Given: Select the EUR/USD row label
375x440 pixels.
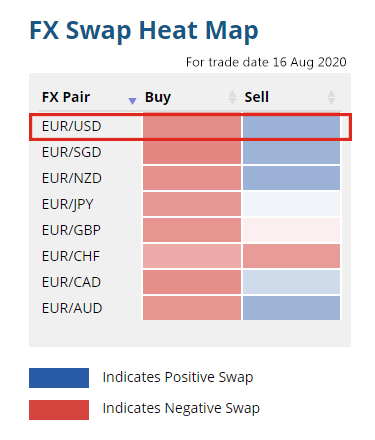Looking at the screenshot, I should click(x=71, y=126).
